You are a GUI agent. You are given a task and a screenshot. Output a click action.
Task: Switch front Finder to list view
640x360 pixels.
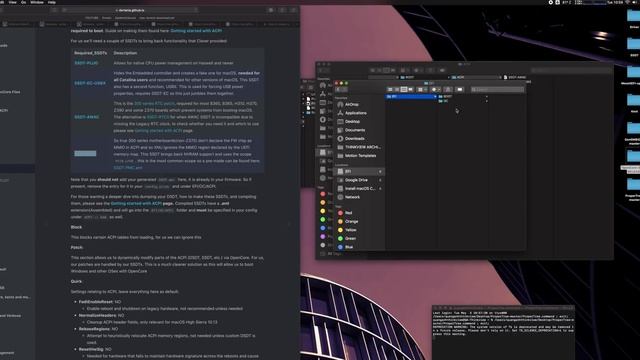click(x=397, y=89)
